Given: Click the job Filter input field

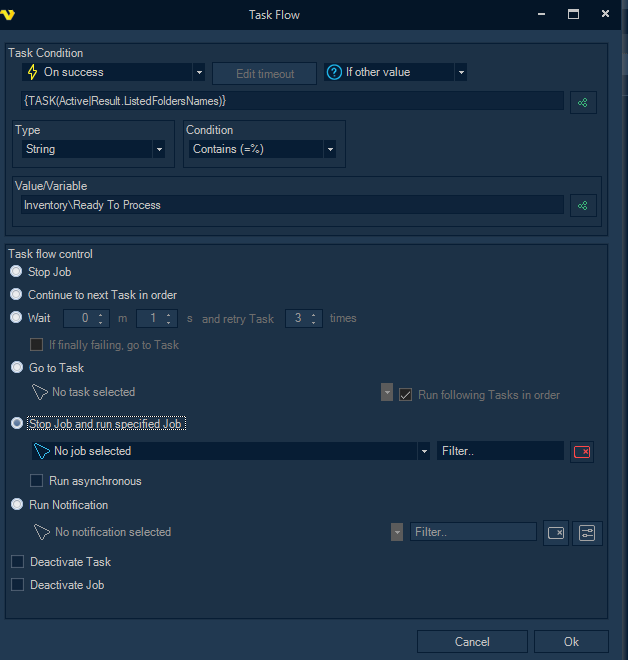Looking at the screenshot, I should tap(500, 452).
